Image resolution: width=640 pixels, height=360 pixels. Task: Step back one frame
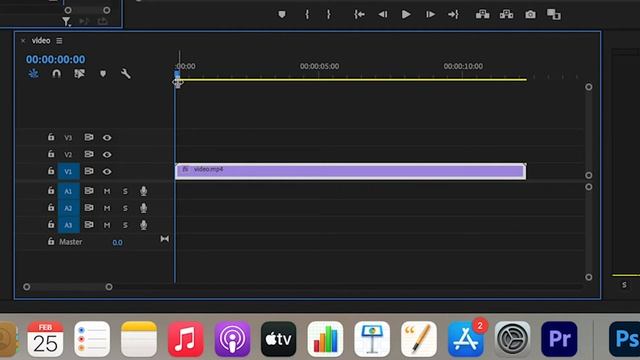tap(382, 15)
